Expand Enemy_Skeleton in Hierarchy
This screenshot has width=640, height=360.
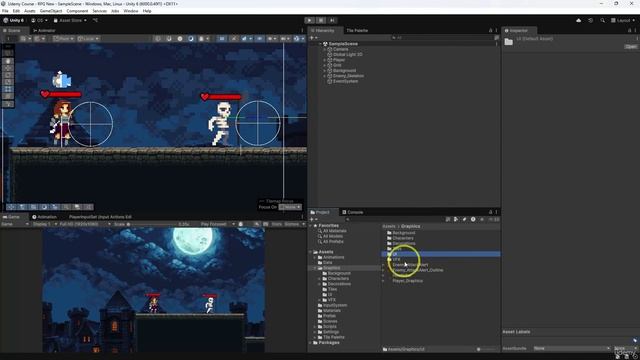click(x=324, y=76)
